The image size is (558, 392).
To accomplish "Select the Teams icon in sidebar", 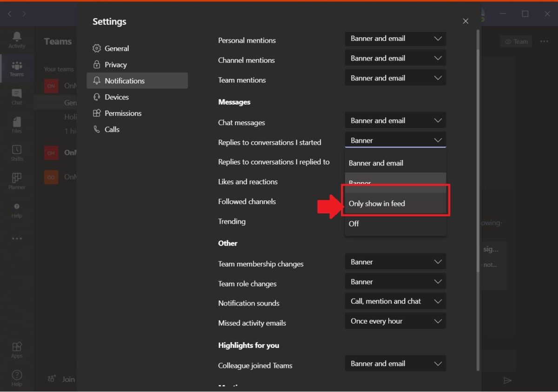I will pos(17,68).
